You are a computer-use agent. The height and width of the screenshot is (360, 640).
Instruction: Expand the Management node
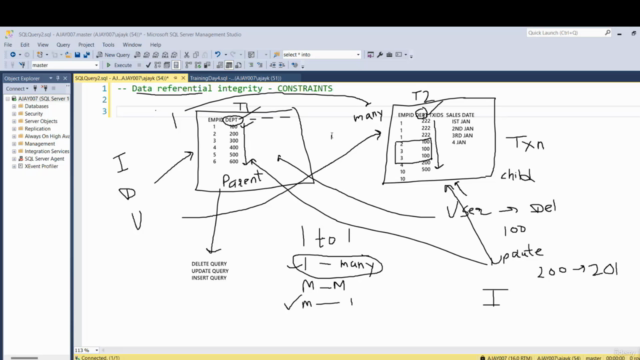[14, 144]
